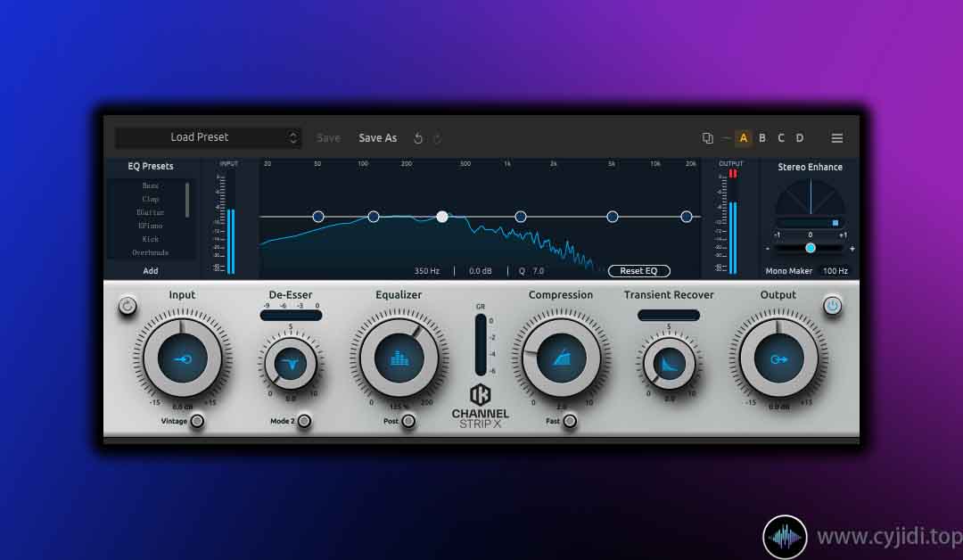Click the redo arrow icon

(x=437, y=138)
